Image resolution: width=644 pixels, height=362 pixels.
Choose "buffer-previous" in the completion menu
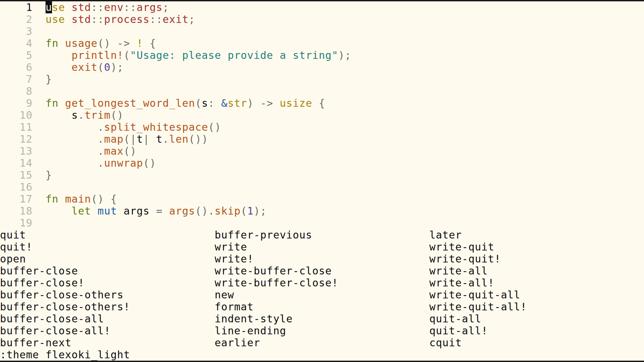point(263,235)
